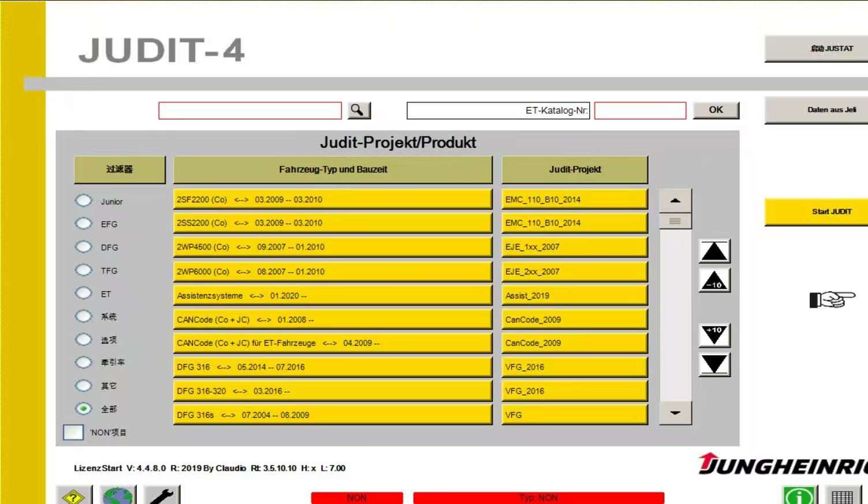The width and height of the screenshot is (868, 504).
Task: Select the 2SS2200 (Co) vehicle row
Action: pos(333,223)
